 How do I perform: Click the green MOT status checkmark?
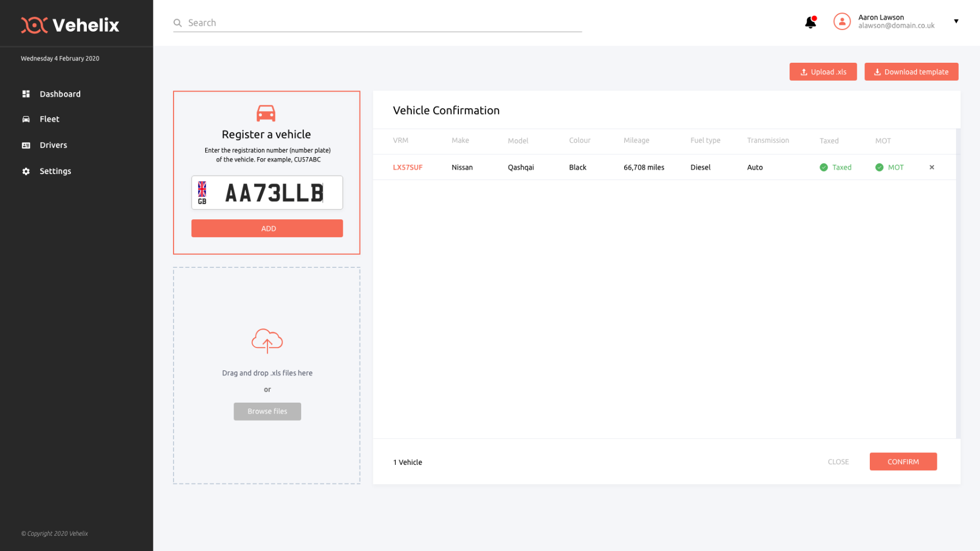[x=879, y=167]
